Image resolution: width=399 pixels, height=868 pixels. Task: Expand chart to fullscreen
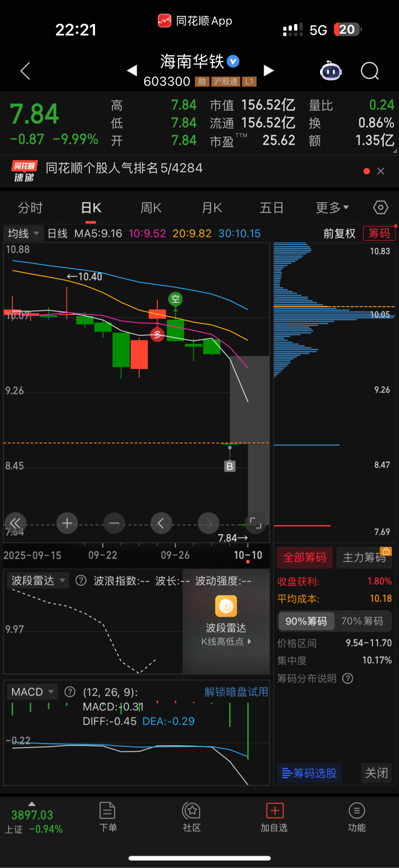(256, 523)
